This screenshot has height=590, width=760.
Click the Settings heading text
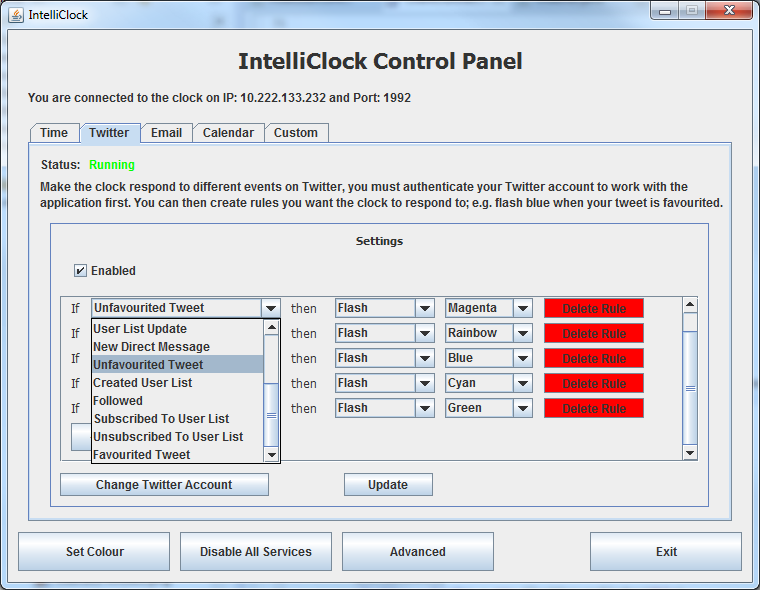380,241
